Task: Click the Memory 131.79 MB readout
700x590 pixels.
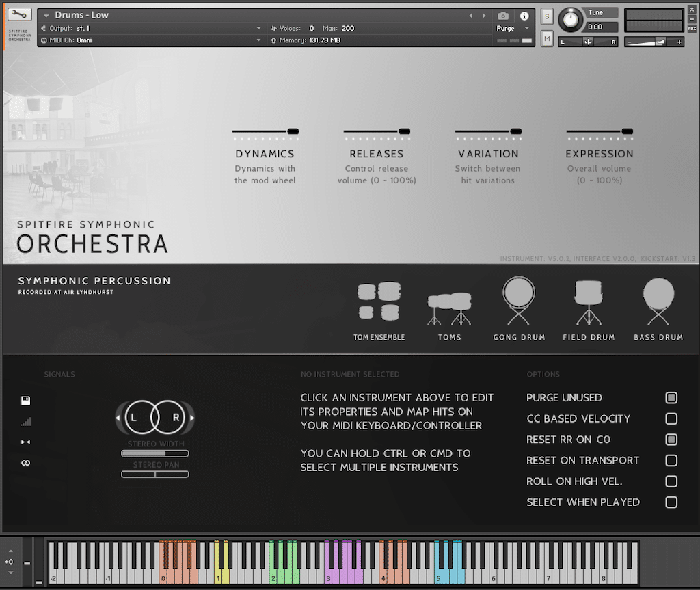Action: (x=306, y=40)
